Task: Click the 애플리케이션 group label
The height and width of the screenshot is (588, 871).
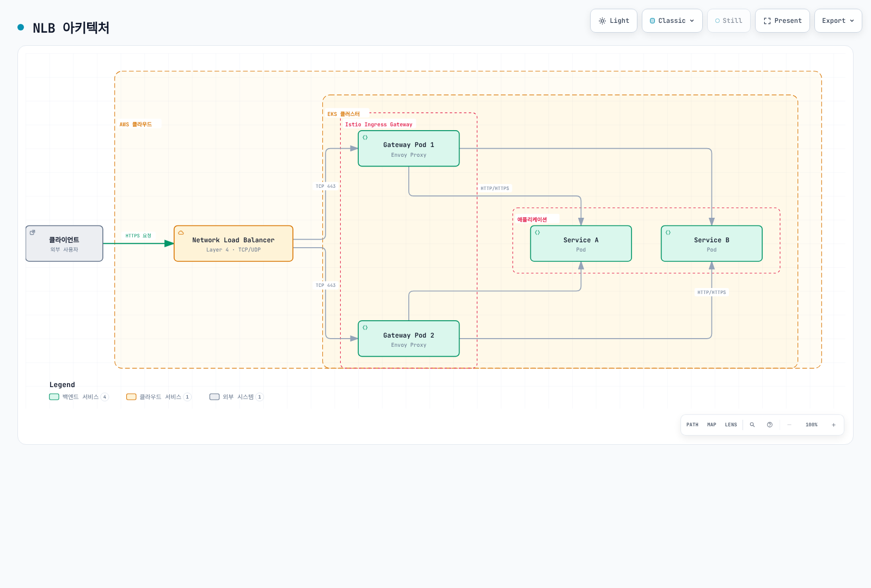Action: coord(532,219)
